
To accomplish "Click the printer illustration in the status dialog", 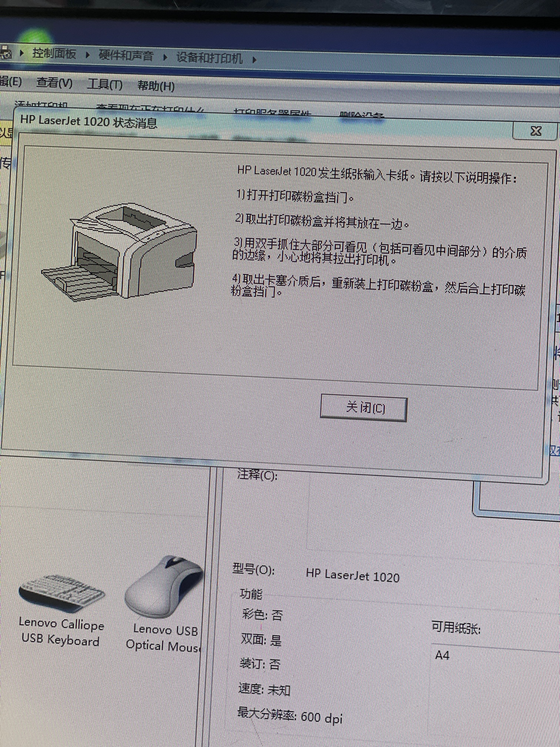I will click(119, 252).
